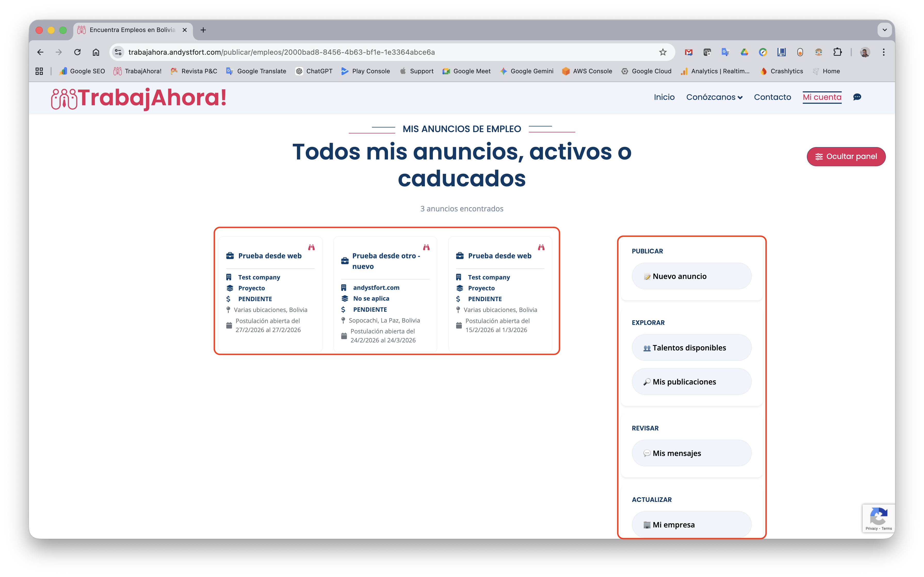The height and width of the screenshot is (577, 924).
Task: Toggle panel with Ocultar panel button
Action: [x=846, y=156]
